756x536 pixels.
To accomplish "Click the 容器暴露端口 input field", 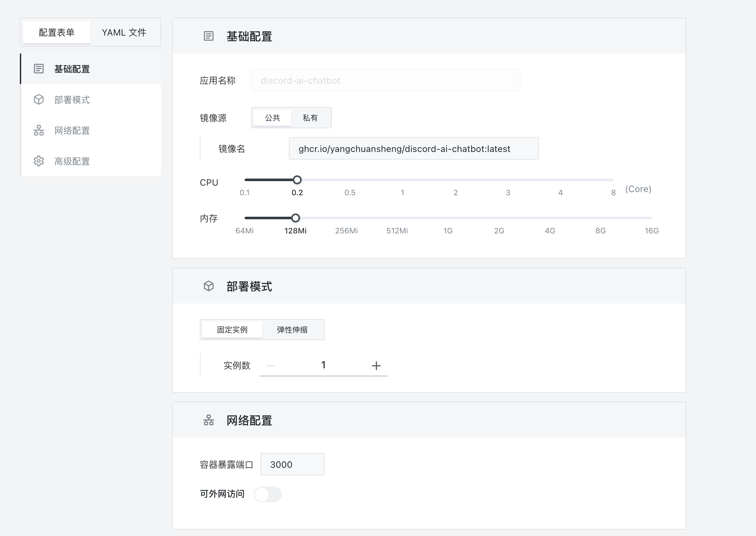I will pyautogui.click(x=292, y=464).
